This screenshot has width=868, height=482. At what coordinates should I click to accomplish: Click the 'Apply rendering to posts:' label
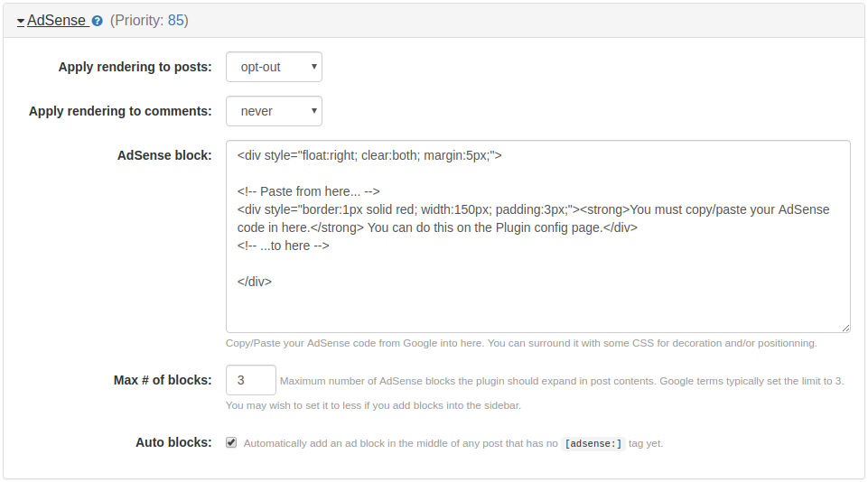click(x=135, y=67)
